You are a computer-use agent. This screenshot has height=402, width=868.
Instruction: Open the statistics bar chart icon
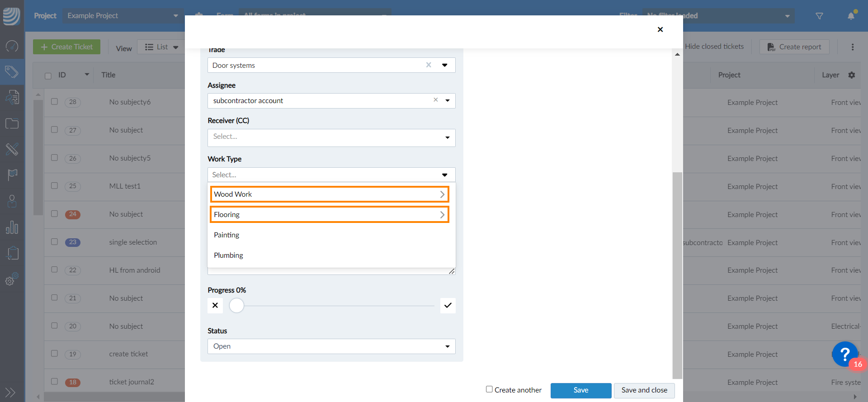pyautogui.click(x=12, y=227)
